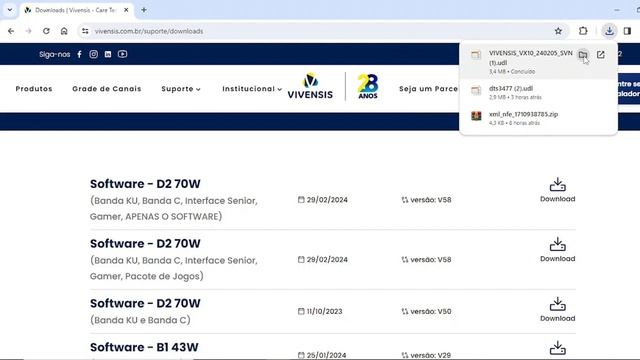Screen dimensions: 640x360
Task: Download D2 70W APENAS O SOFTWARE package
Action: [x=558, y=190]
